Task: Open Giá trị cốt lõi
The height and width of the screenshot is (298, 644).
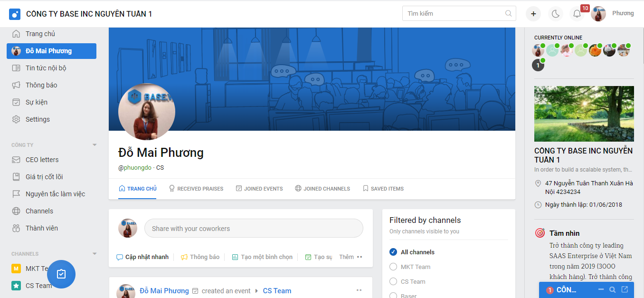Action: tap(44, 177)
